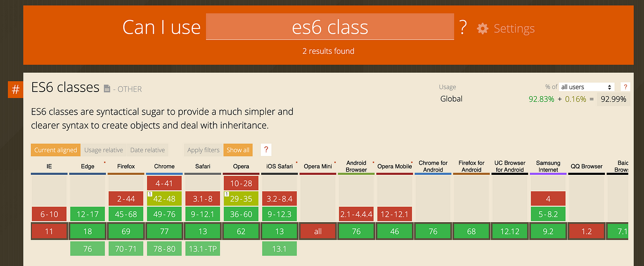Select the Firefox 70-71 cell
The image size is (644, 266).
[x=126, y=249]
